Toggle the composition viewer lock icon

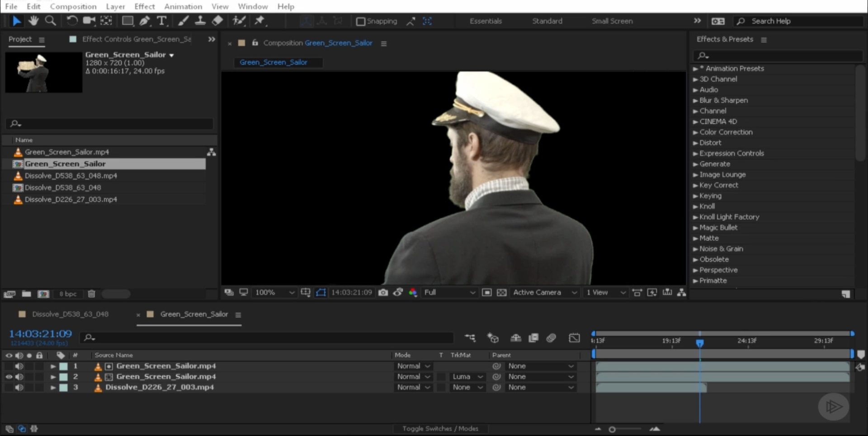[255, 43]
